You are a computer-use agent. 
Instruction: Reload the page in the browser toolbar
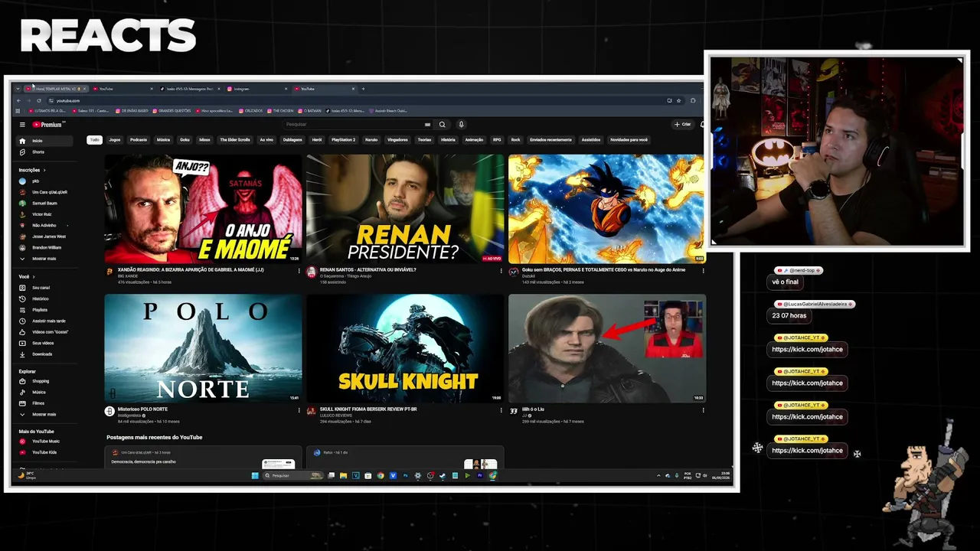[39, 100]
